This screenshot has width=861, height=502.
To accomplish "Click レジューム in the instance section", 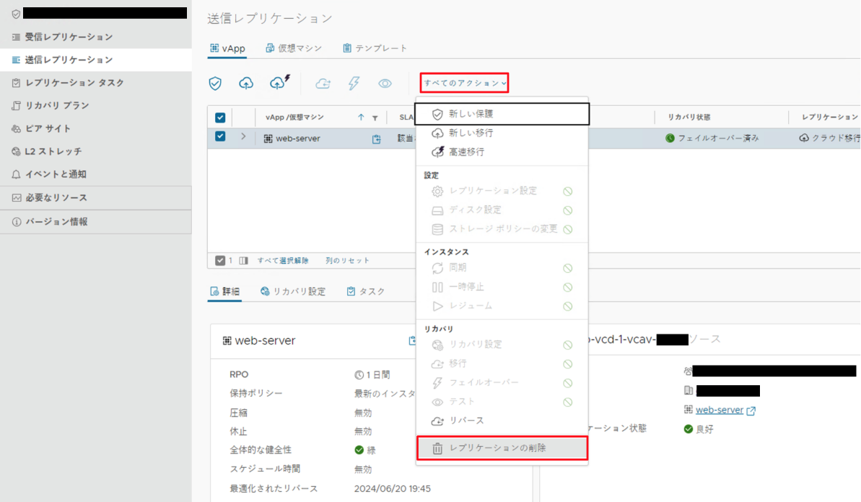I will click(x=502, y=306).
